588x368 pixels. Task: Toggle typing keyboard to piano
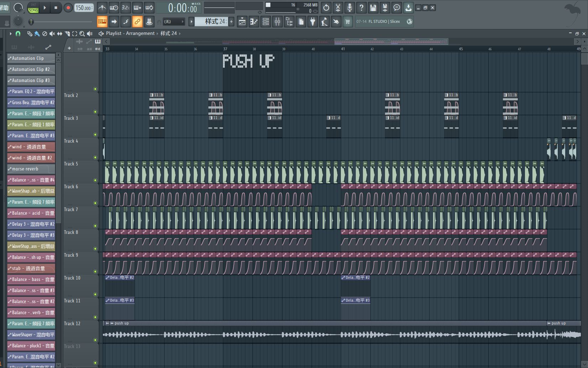click(x=102, y=22)
